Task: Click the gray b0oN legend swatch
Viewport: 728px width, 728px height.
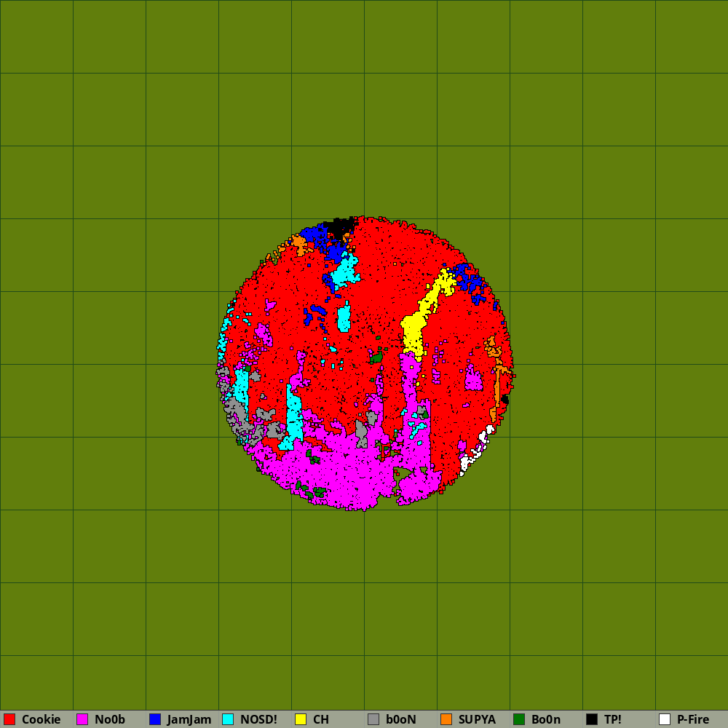Action: tap(373, 719)
